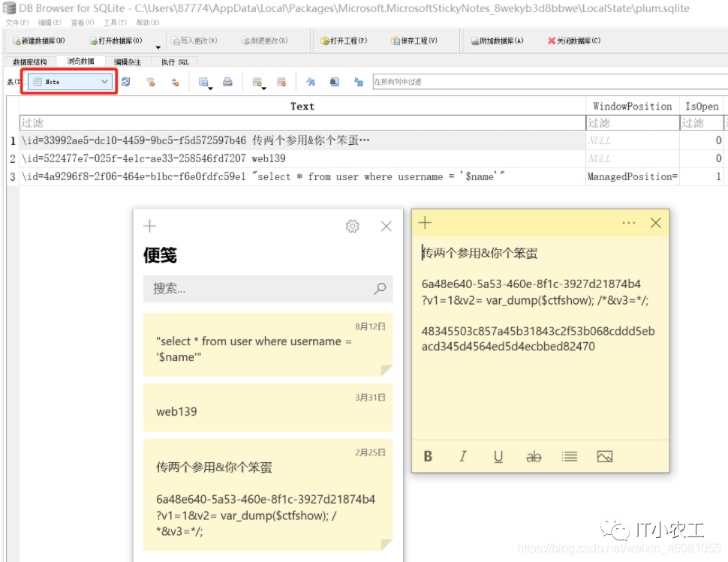Click the 打开工程(P) button

pyautogui.click(x=344, y=41)
